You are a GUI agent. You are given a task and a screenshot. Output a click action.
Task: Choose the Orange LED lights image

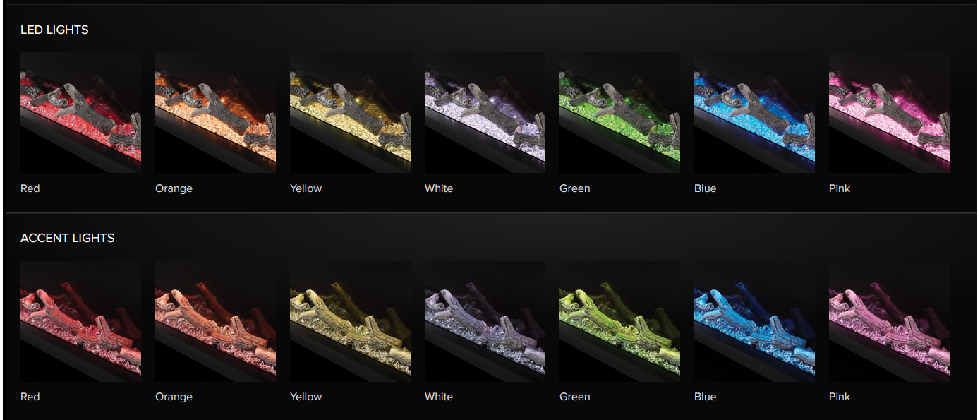(x=215, y=113)
